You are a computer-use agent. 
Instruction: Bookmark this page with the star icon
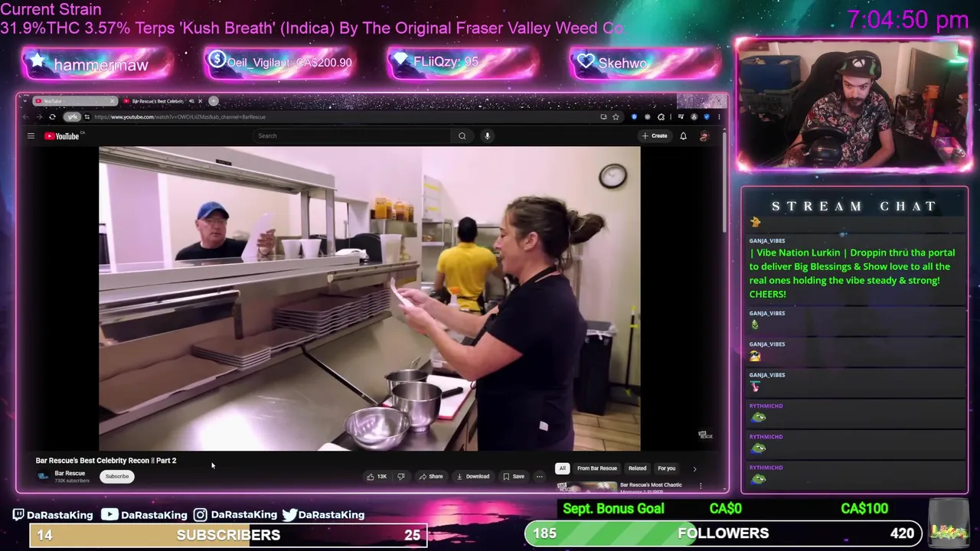click(x=616, y=117)
